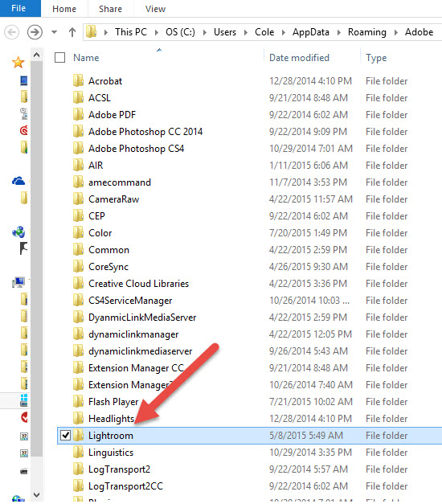The height and width of the screenshot is (504, 442).
Task: Select the Headlights folder name
Action: pyautogui.click(x=111, y=419)
